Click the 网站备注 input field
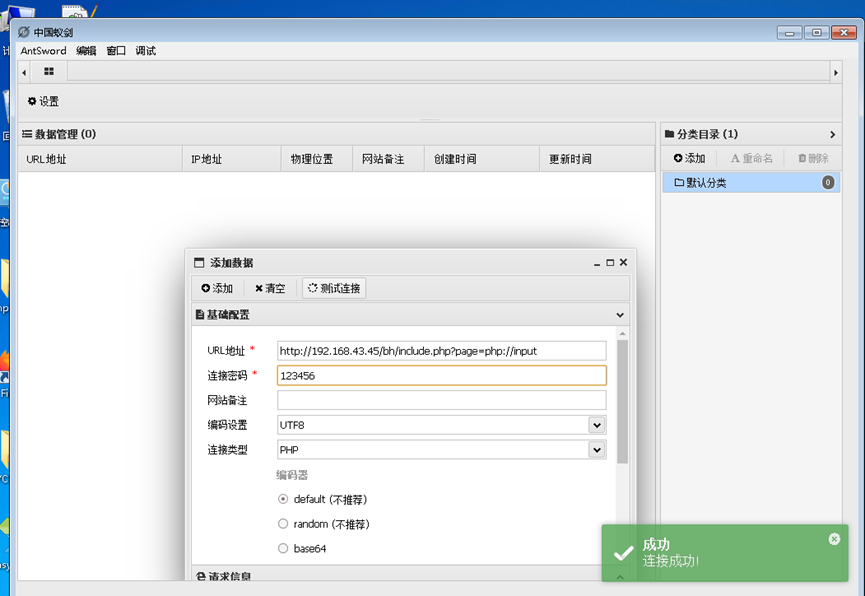This screenshot has height=596, width=865. click(x=441, y=400)
